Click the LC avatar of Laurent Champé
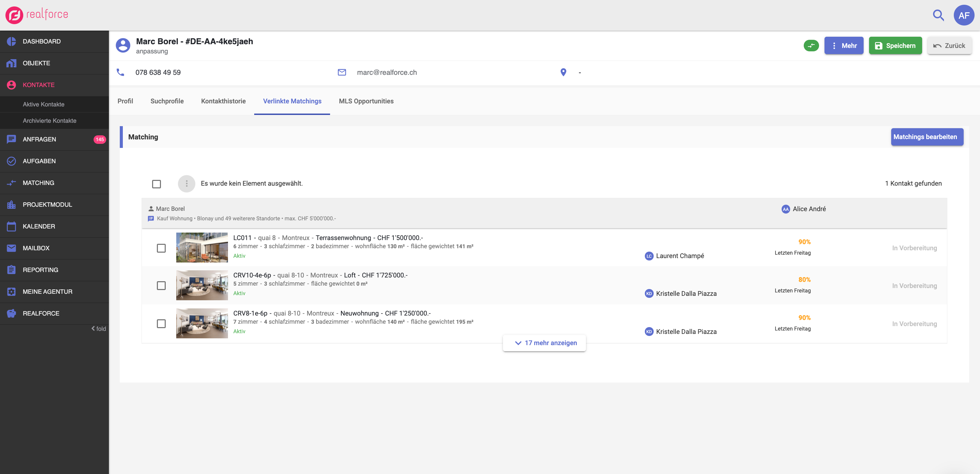Screen dimensions: 980x474 click(649, 256)
